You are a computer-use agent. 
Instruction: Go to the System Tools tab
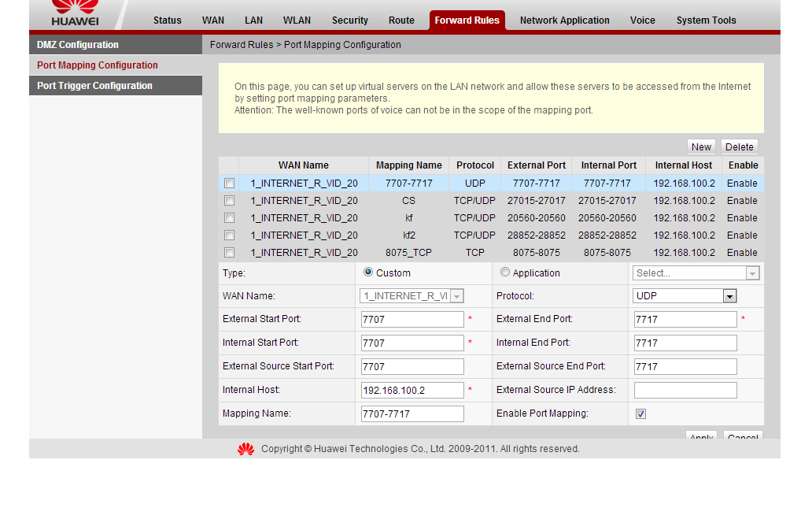tap(706, 20)
